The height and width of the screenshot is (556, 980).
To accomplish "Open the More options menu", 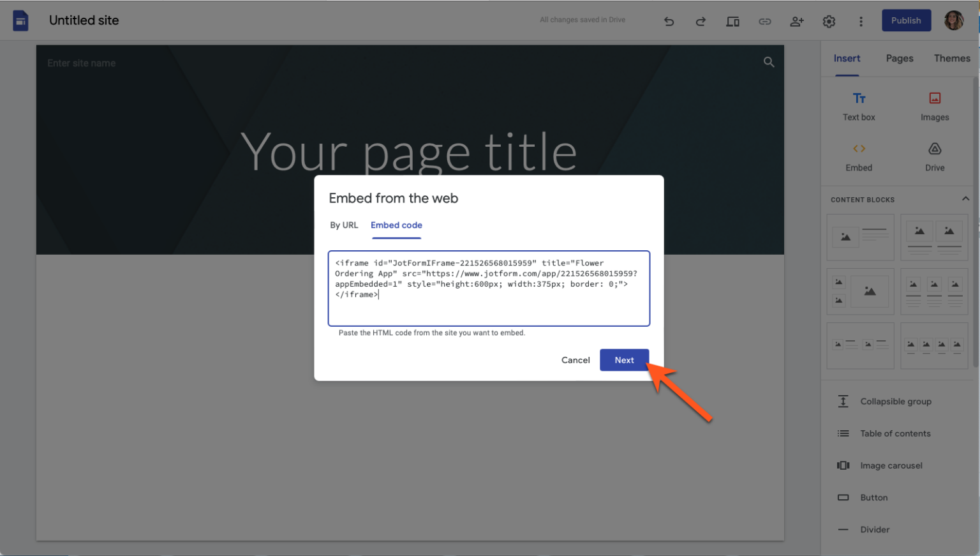I will tap(861, 20).
